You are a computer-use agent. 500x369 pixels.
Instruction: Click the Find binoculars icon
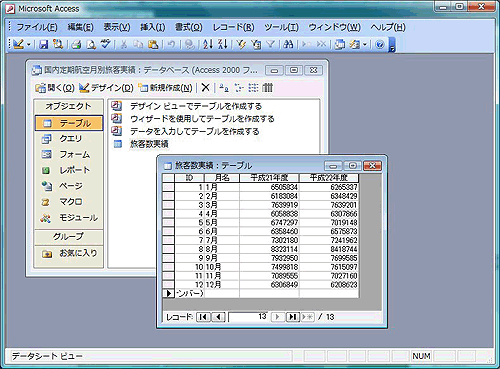[288, 44]
